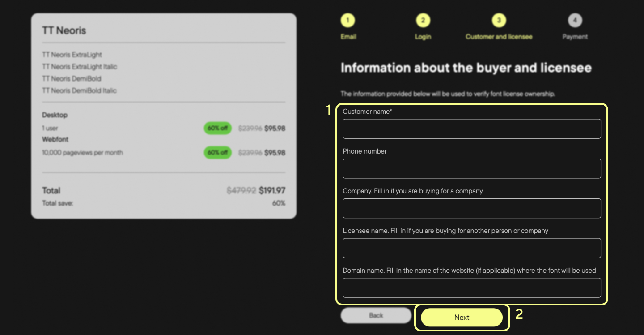Click TT Neoris DemiBold Italic text
The width and height of the screenshot is (644, 335).
(x=79, y=90)
